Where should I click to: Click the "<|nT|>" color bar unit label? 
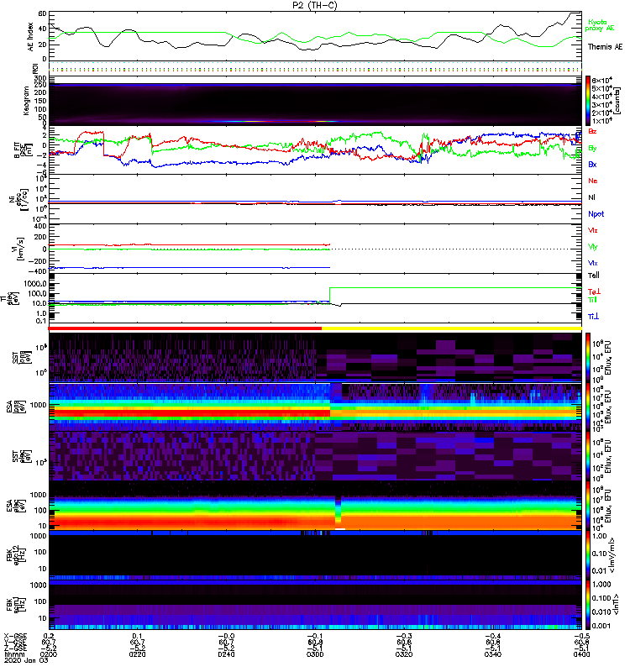(x=617, y=604)
